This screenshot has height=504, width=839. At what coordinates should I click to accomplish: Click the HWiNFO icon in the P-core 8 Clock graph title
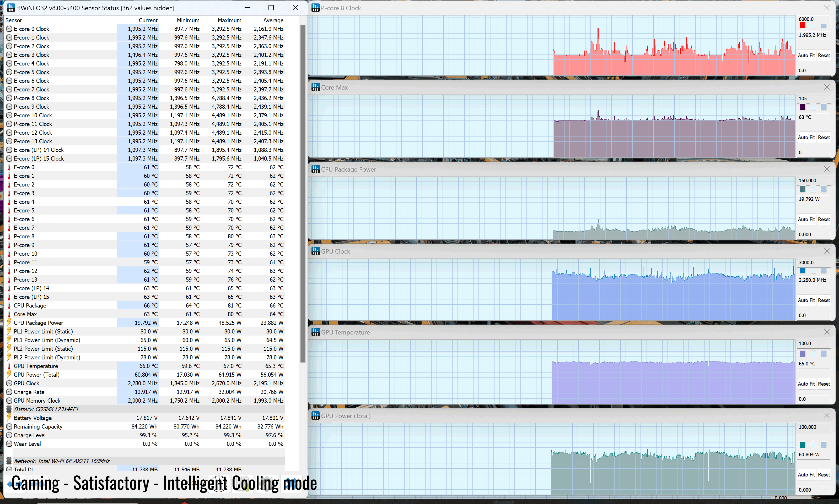[315, 8]
